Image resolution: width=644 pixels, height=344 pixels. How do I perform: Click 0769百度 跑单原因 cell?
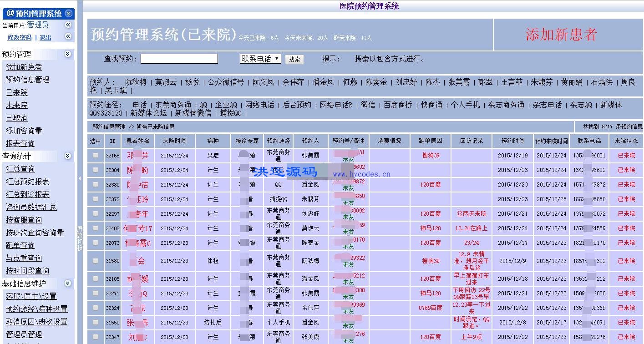(431, 308)
